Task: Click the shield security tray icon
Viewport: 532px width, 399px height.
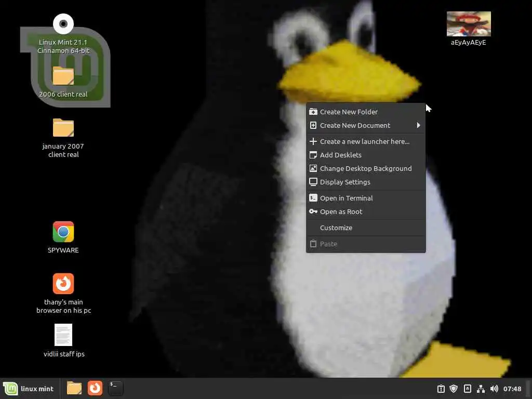Action: 454,389
